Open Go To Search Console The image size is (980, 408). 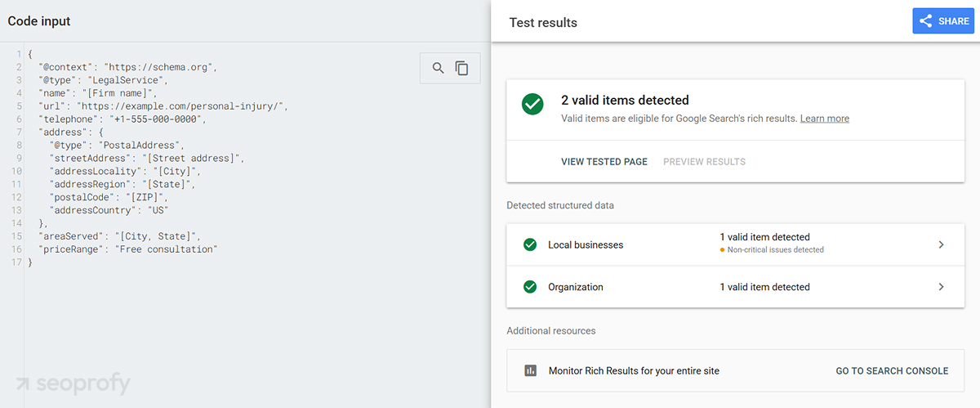(892, 371)
